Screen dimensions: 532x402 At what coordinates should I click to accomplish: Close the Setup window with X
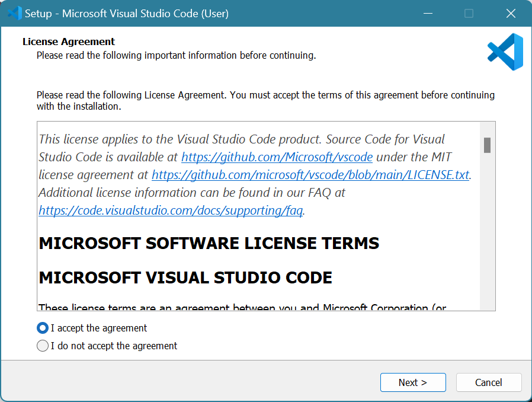tap(510, 13)
